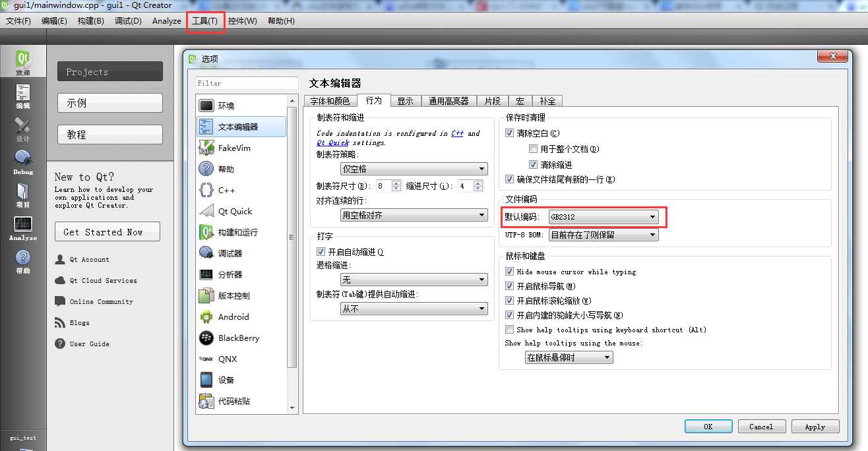Toggle 用于整个文档 checkbox
Image resolution: width=868 pixels, height=451 pixels.
pyautogui.click(x=533, y=149)
